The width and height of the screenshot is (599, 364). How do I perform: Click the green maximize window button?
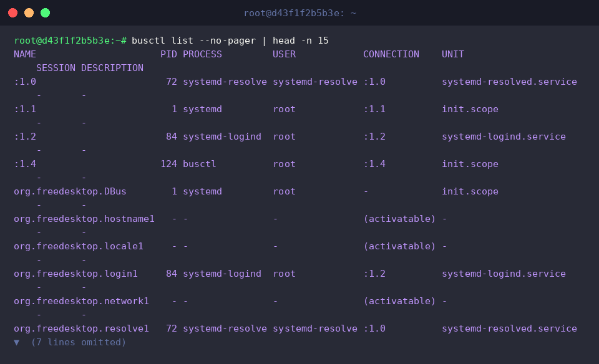tap(45, 13)
